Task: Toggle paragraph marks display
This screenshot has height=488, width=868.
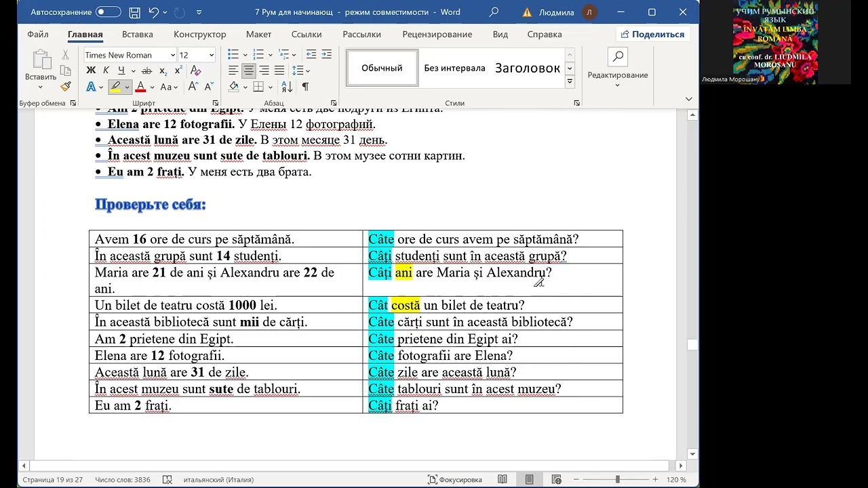Action: coord(305,87)
